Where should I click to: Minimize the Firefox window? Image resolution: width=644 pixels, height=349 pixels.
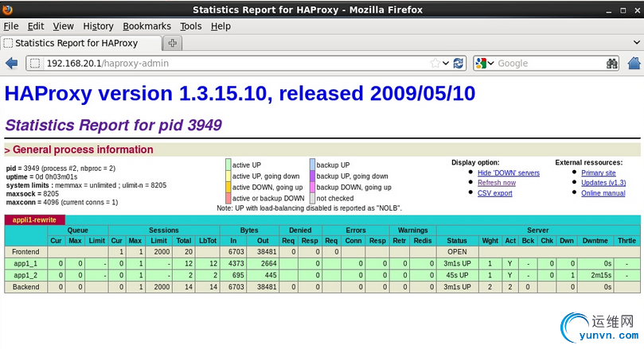(x=609, y=10)
